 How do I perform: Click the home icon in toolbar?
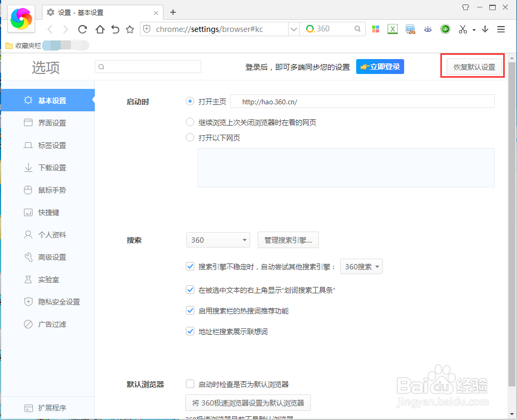(100, 29)
